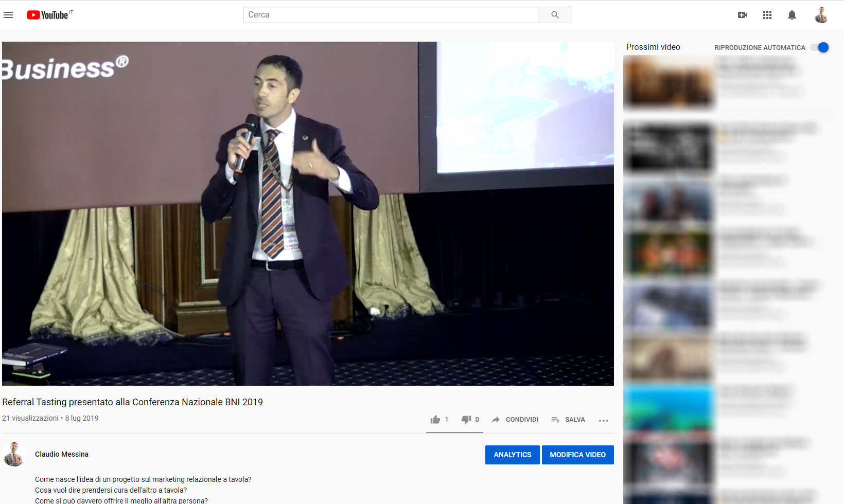Open the account avatar menu

(821, 15)
